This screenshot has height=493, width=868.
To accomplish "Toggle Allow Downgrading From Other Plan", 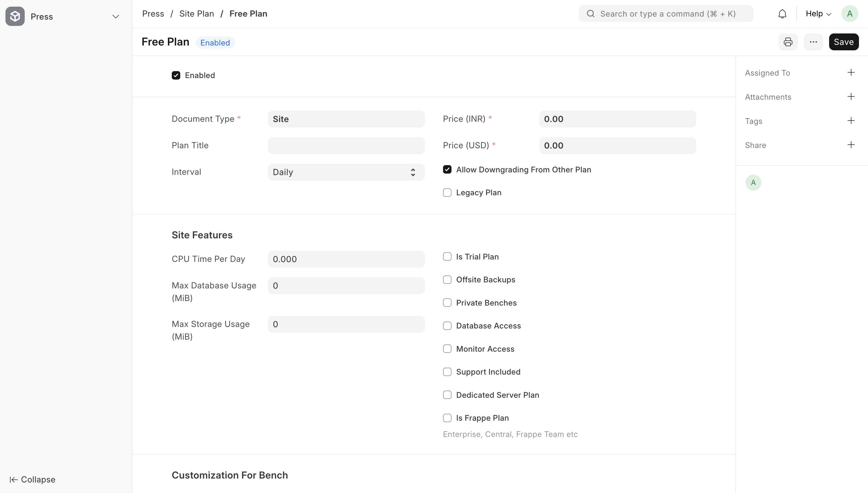I will click(447, 170).
